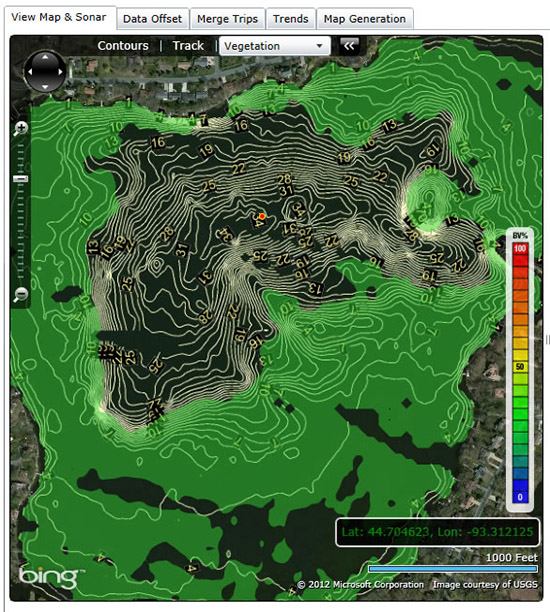Go to the Trends tab

pos(290,19)
